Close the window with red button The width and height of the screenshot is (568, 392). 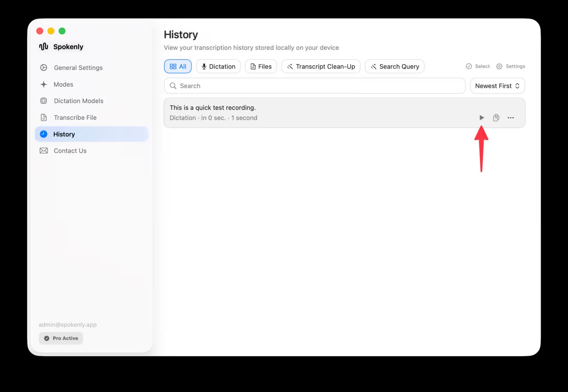40,31
